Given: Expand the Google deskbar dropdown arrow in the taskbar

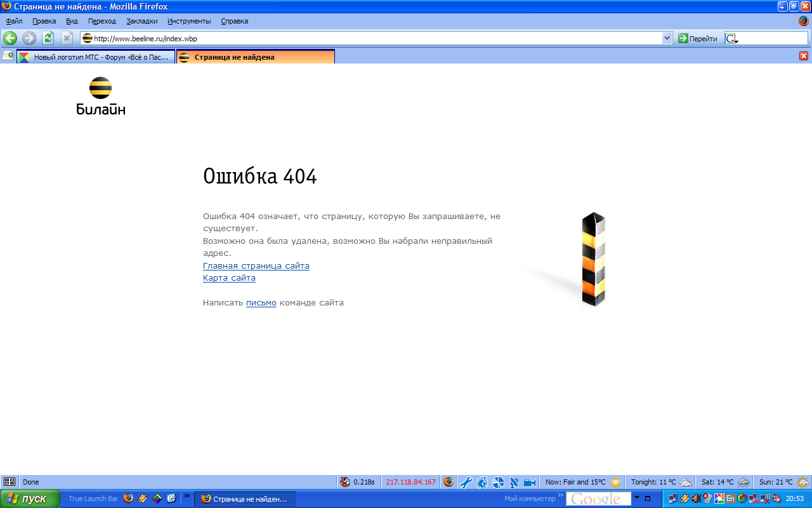Looking at the screenshot, I should coord(637,498).
